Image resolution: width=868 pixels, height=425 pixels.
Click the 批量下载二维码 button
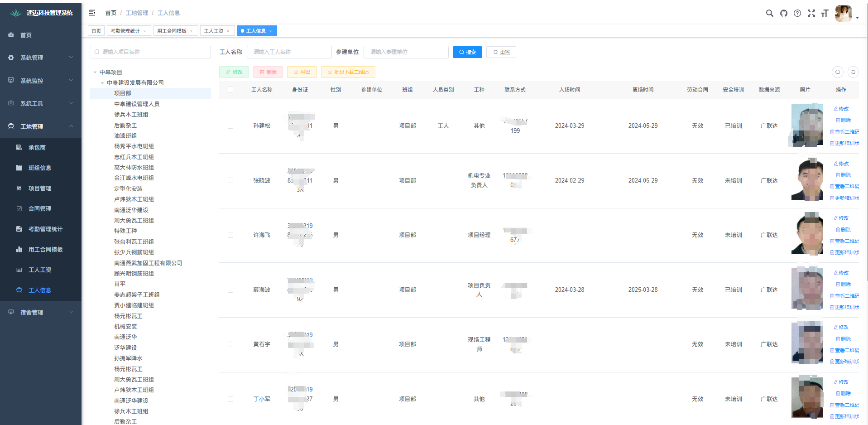(x=348, y=72)
